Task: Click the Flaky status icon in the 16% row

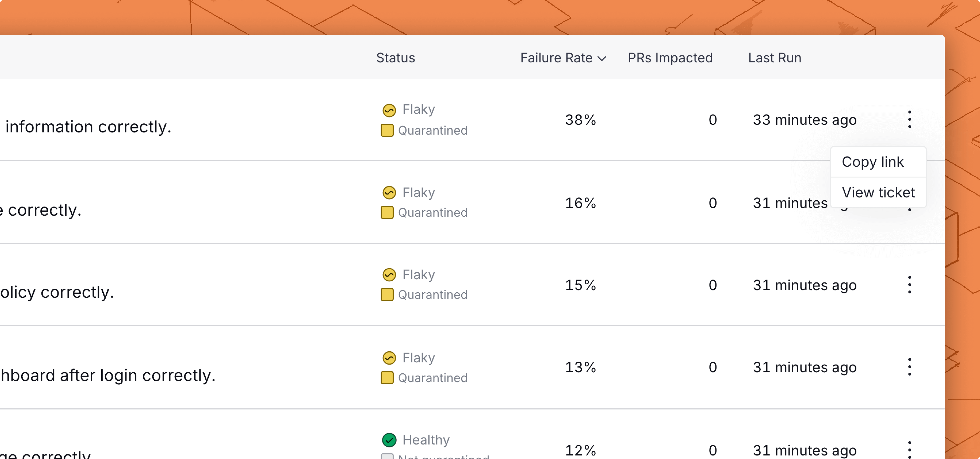Action: (x=389, y=193)
